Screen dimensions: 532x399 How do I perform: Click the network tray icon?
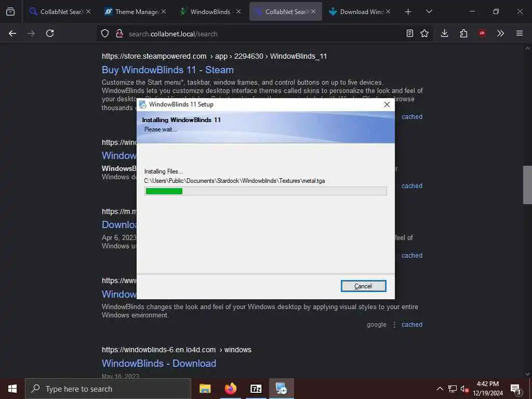point(453,389)
